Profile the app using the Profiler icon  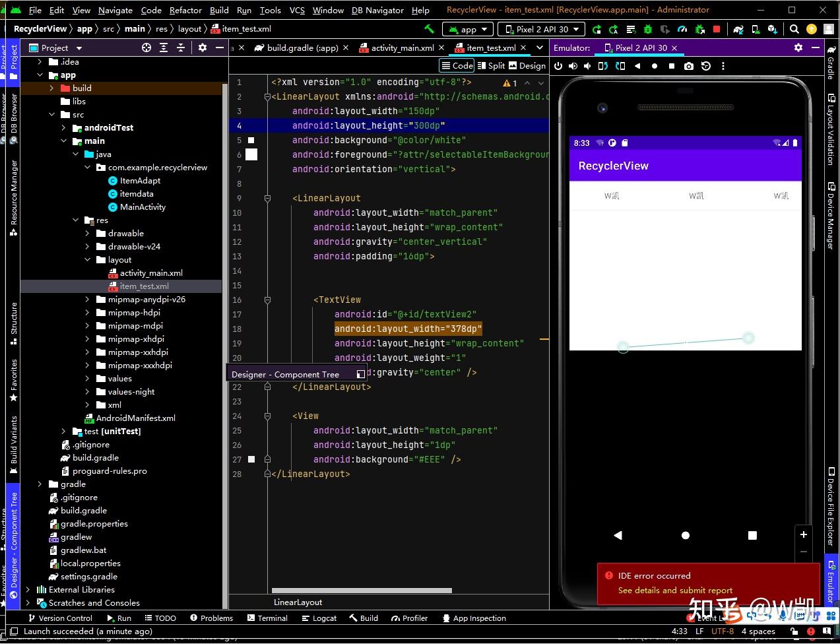pyautogui.click(x=683, y=29)
